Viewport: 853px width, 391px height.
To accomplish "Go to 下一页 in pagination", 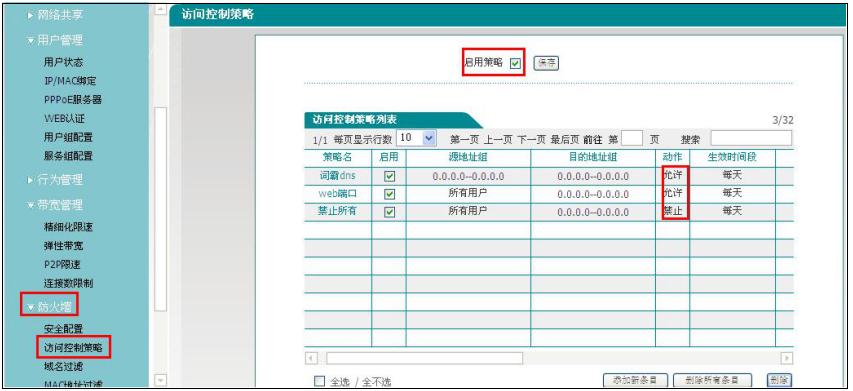I will pyautogui.click(x=531, y=140).
